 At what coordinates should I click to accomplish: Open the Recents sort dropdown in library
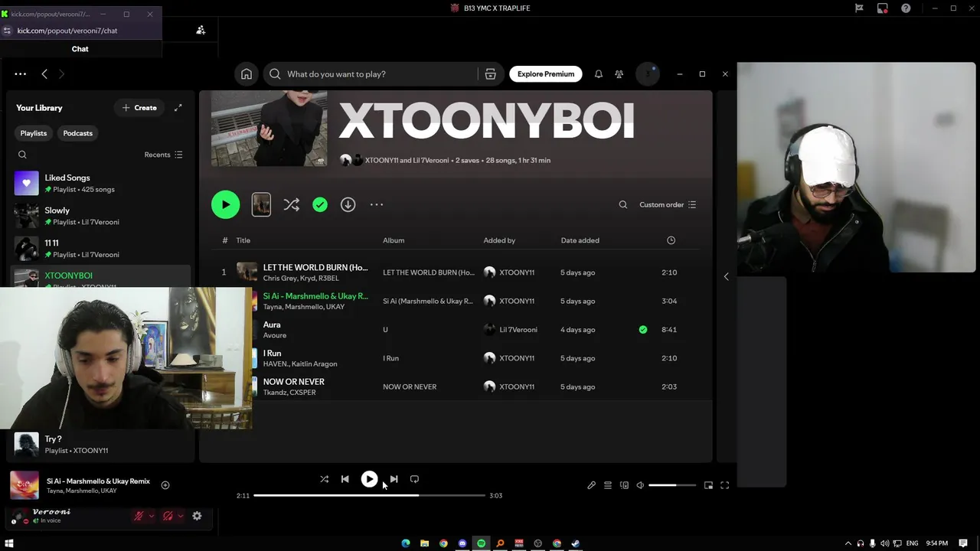[x=163, y=155]
